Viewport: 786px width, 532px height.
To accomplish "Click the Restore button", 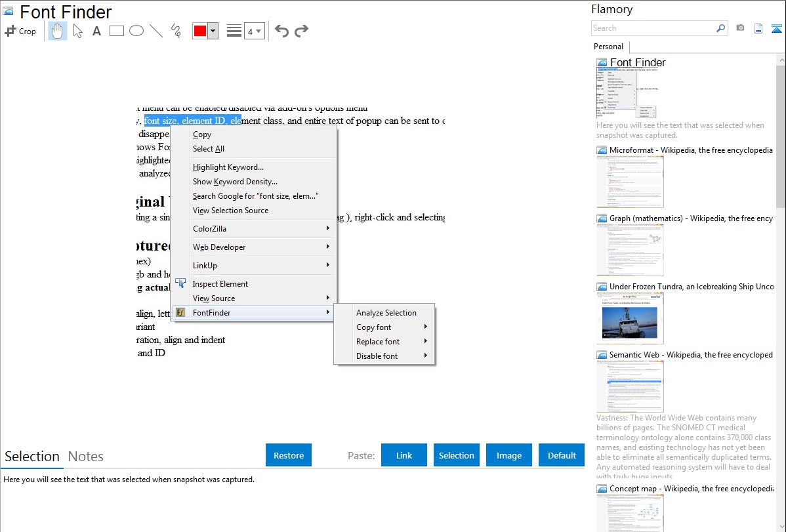I will tap(289, 455).
